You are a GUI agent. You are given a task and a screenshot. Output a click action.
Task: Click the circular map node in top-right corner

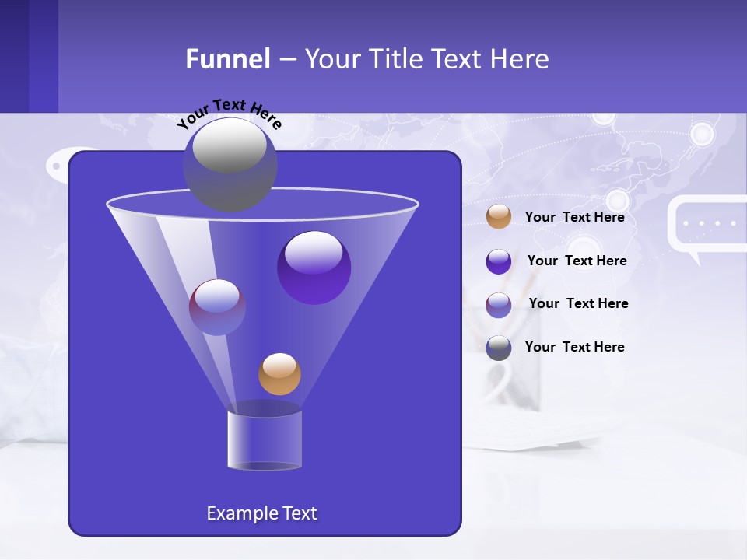pyautogui.click(x=702, y=134)
